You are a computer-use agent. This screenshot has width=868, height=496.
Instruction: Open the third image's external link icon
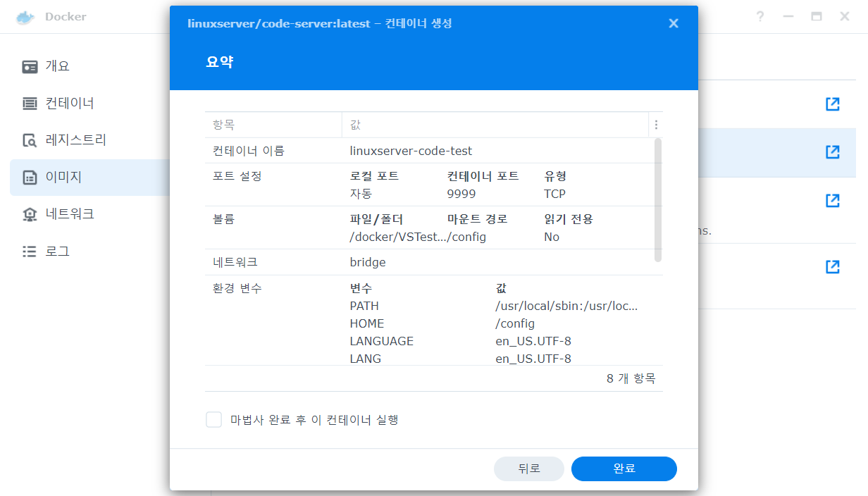[832, 201]
